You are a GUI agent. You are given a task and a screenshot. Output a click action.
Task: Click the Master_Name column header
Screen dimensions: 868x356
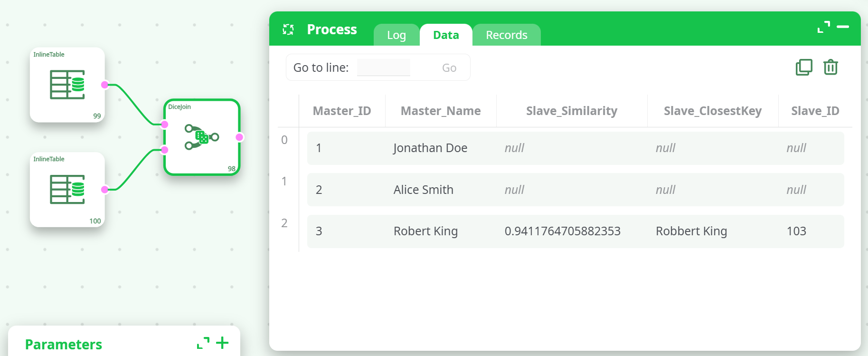click(440, 111)
